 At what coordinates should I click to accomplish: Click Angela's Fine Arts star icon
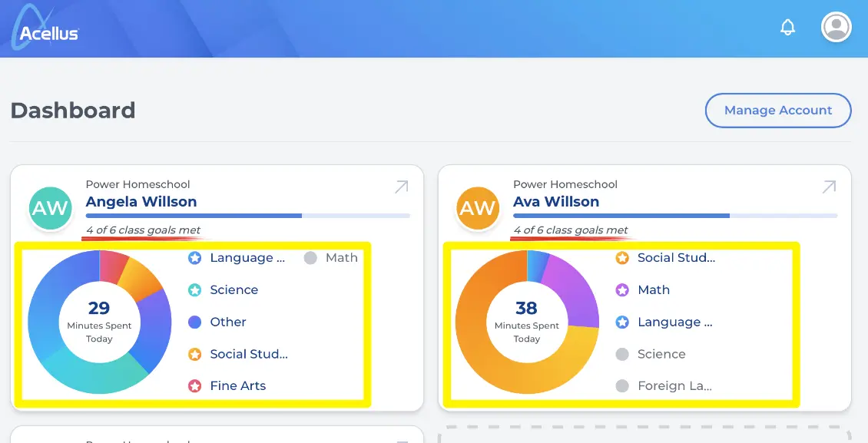pyautogui.click(x=194, y=386)
